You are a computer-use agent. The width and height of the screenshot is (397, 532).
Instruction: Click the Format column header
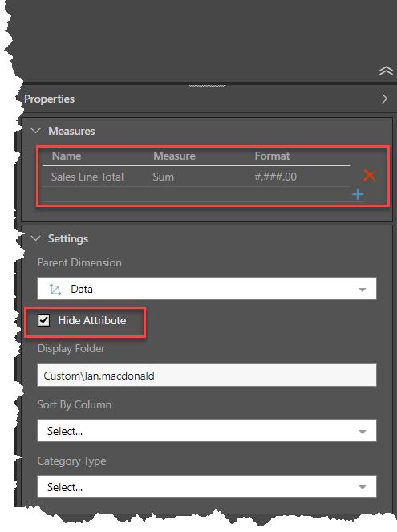click(272, 156)
